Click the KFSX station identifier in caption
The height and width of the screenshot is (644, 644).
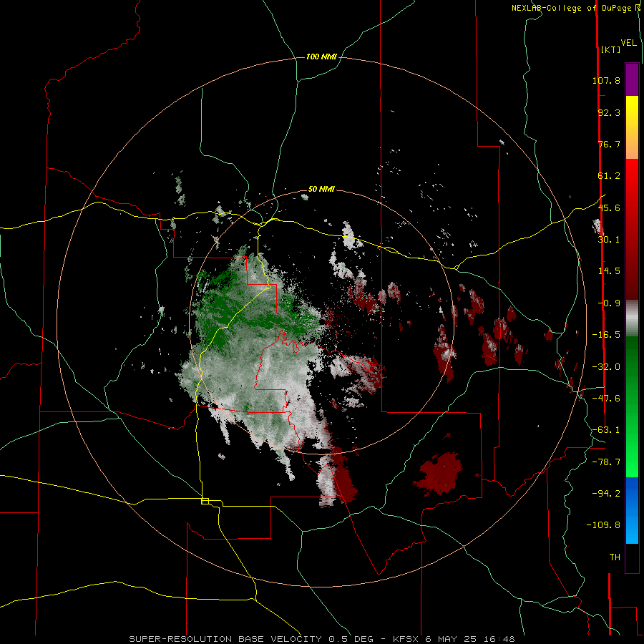point(407,639)
